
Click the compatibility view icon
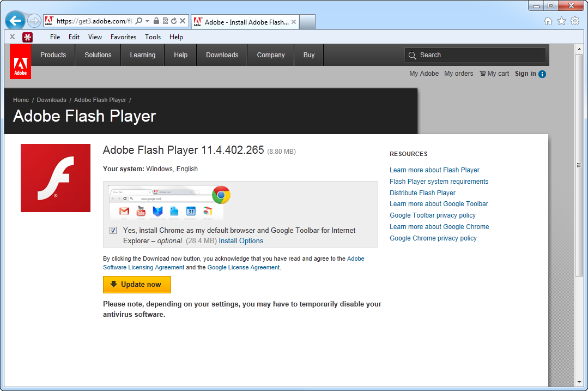(x=165, y=21)
